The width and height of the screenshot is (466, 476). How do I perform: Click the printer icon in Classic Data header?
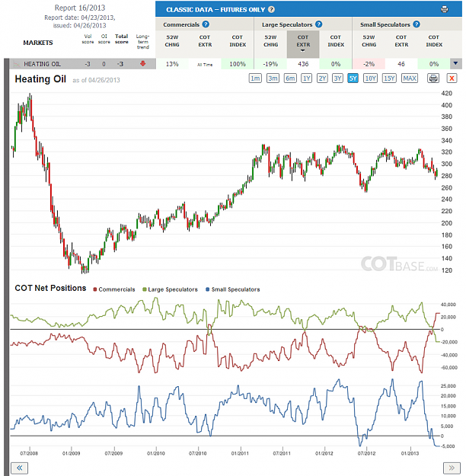coord(444,9)
